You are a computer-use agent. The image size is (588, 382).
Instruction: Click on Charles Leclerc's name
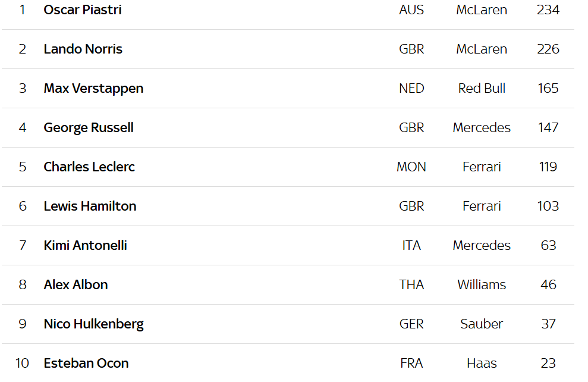tap(89, 167)
